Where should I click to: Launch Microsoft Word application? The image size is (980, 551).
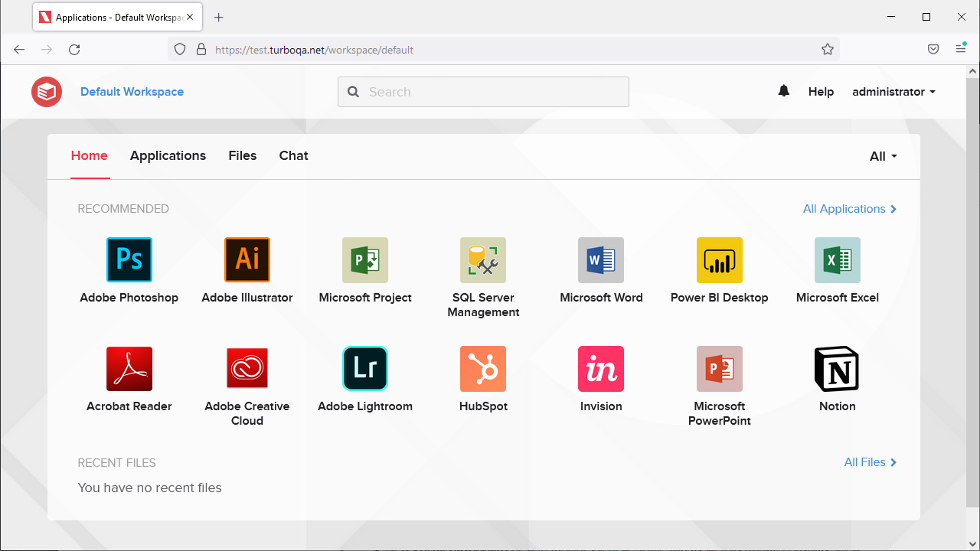[601, 260]
